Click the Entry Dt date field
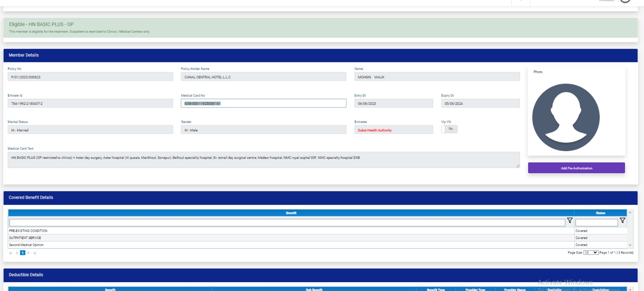The width and height of the screenshot is (644, 291). click(x=394, y=103)
